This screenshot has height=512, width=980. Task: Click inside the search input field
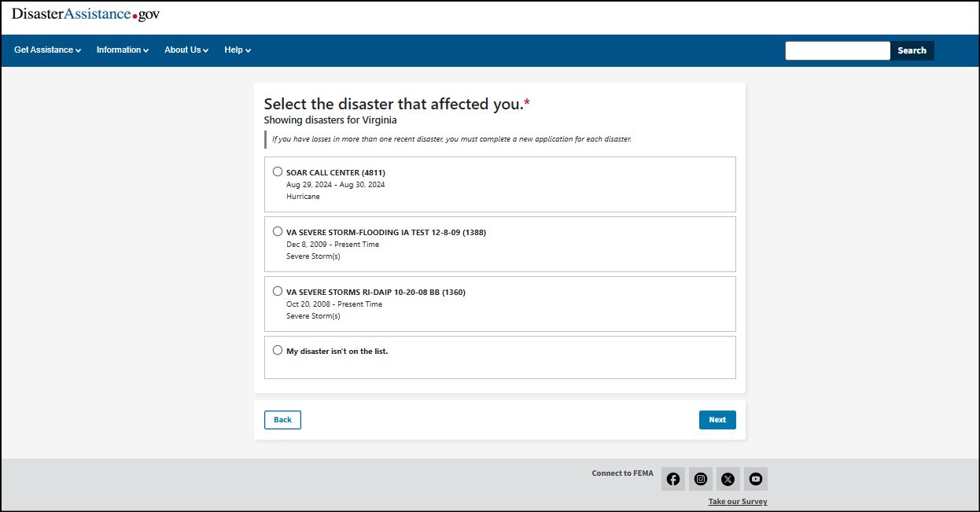(x=837, y=50)
